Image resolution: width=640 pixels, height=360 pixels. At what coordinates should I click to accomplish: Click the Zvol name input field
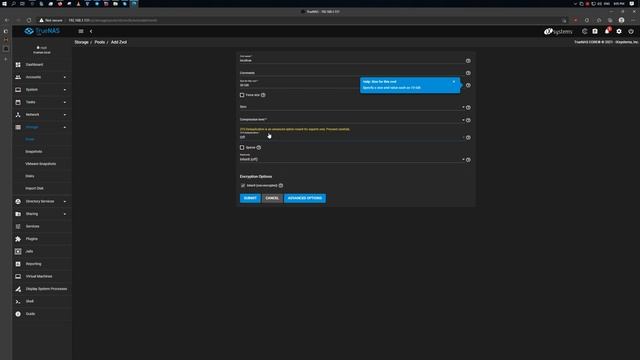coord(352,60)
